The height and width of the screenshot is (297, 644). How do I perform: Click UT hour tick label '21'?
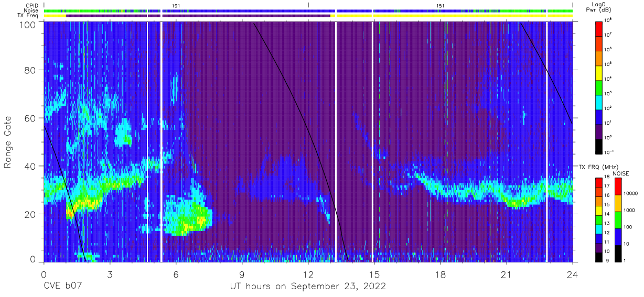(506, 274)
